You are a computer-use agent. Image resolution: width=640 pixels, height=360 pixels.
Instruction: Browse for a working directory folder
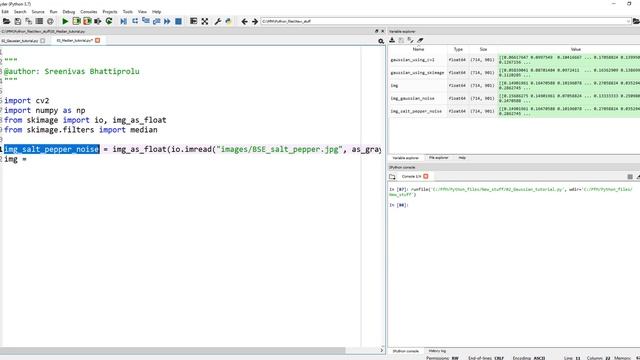click(x=636, y=21)
